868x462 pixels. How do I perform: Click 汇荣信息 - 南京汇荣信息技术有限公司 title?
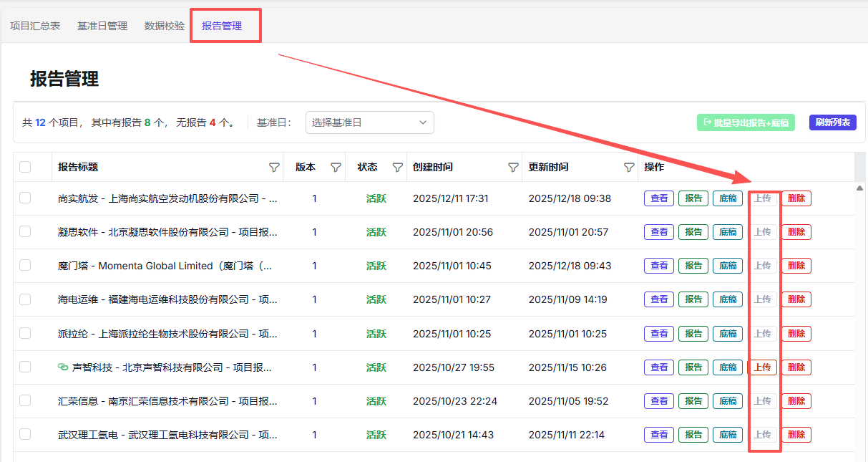[167, 401]
